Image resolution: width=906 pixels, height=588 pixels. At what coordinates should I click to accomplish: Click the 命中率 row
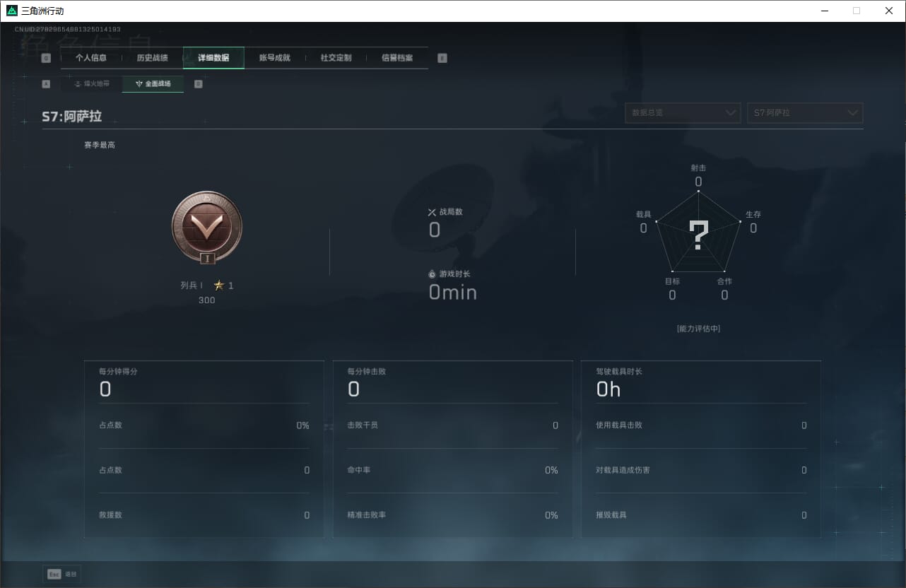453,470
